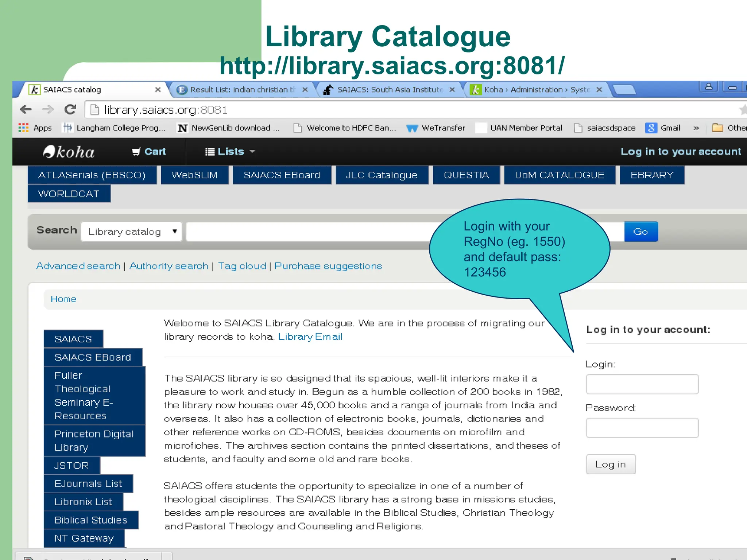
Task: Open Tag cloud
Action: 242,266
